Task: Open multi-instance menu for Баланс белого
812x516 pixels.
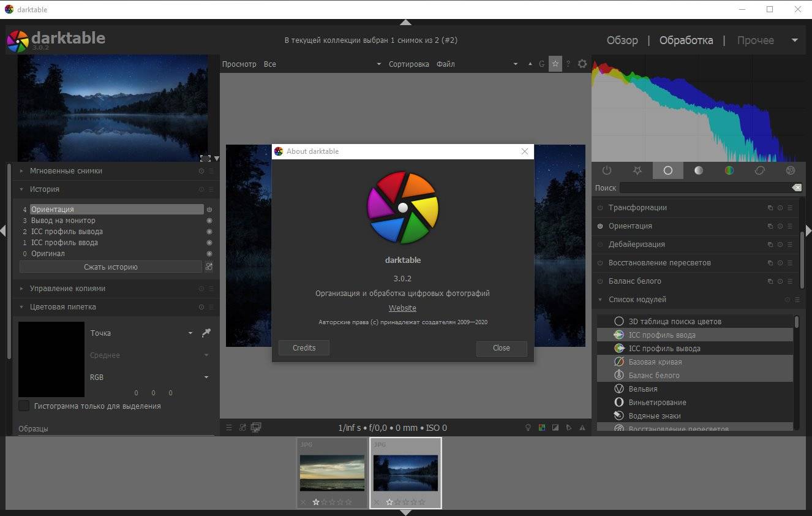Action: 770,281
